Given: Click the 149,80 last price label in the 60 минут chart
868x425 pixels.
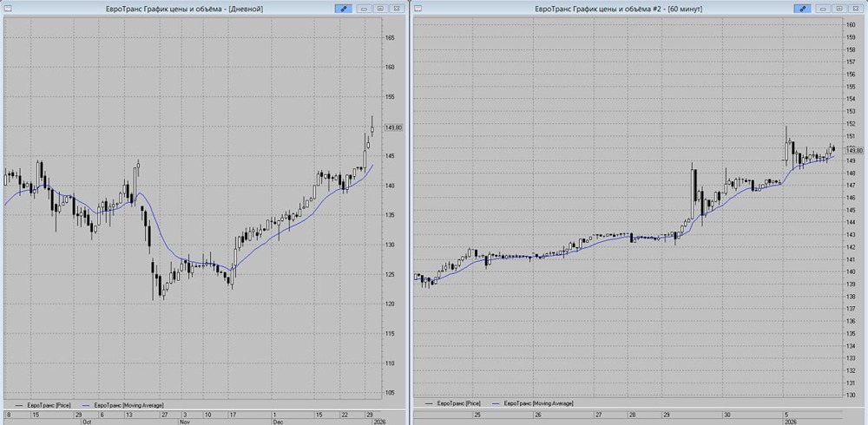Looking at the screenshot, I should (855, 150).
